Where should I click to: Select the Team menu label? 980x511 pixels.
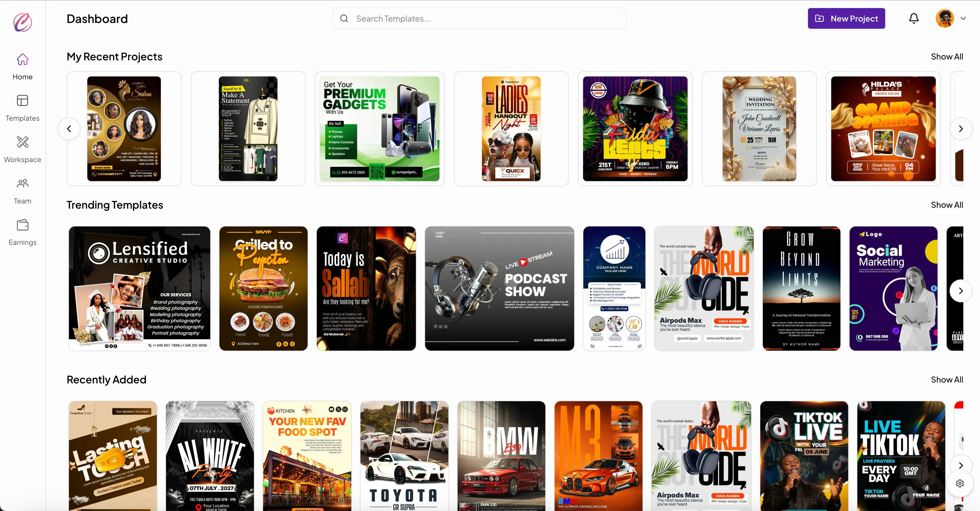pyautogui.click(x=22, y=201)
